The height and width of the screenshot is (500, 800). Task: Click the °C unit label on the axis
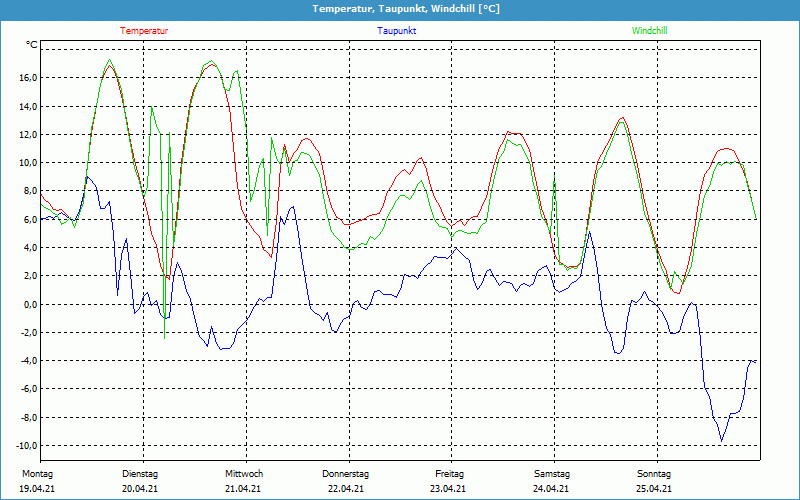point(32,45)
